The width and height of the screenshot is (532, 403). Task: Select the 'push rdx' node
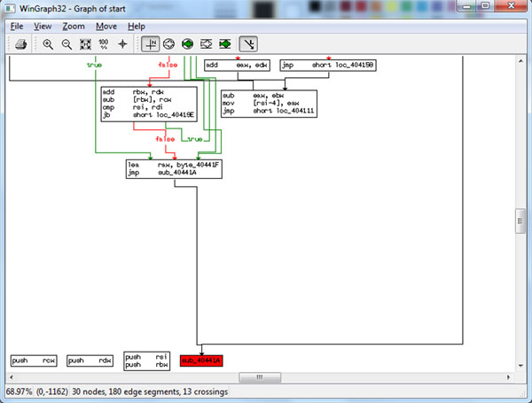tap(90, 360)
